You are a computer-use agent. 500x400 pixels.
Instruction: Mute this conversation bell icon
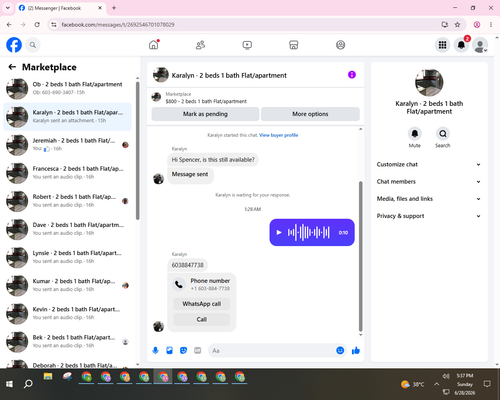(x=415, y=134)
